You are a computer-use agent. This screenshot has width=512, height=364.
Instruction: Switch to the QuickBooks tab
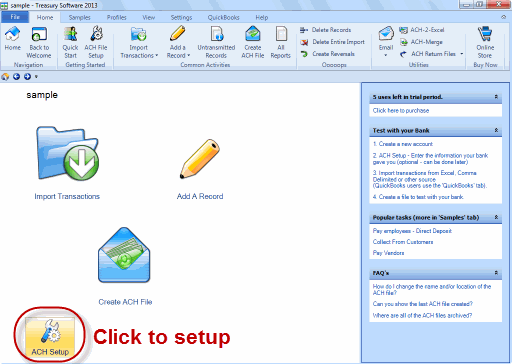[x=223, y=17]
